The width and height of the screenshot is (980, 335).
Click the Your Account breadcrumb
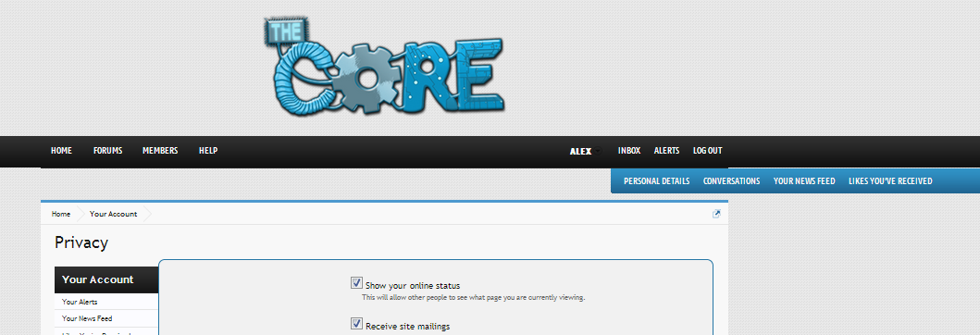pyautogui.click(x=113, y=214)
